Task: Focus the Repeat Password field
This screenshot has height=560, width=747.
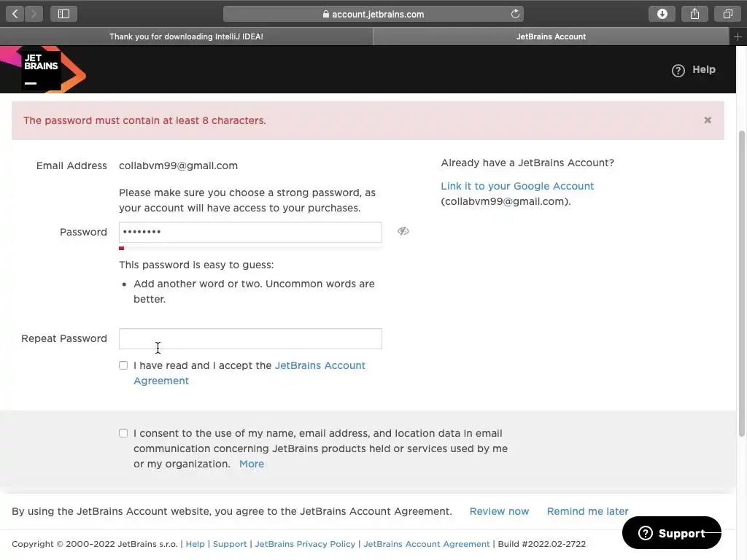Action: (x=250, y=338)
